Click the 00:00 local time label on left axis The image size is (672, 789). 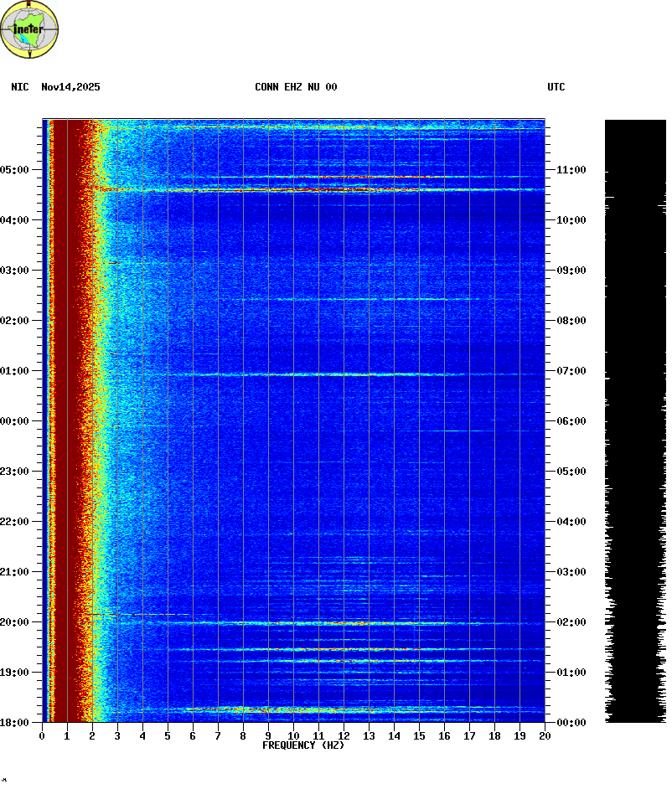click(14, 421)
